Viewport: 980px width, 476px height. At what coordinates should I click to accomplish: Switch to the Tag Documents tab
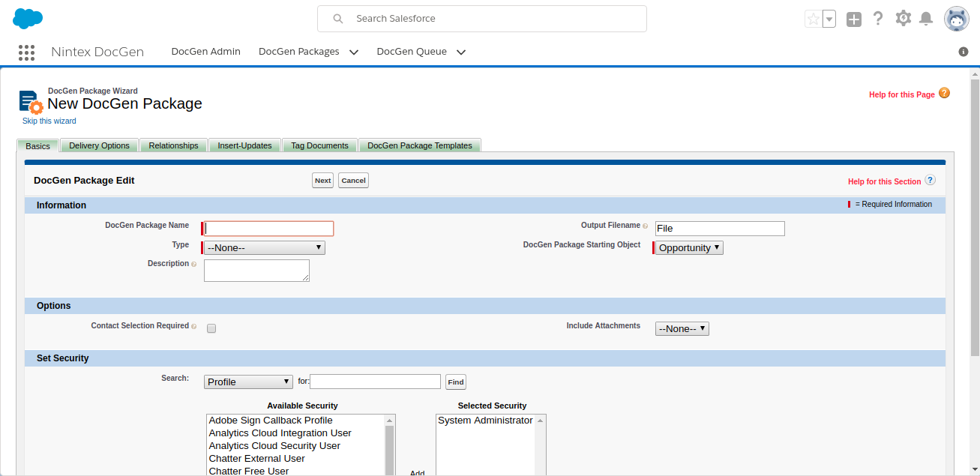(x=319, y=145)
